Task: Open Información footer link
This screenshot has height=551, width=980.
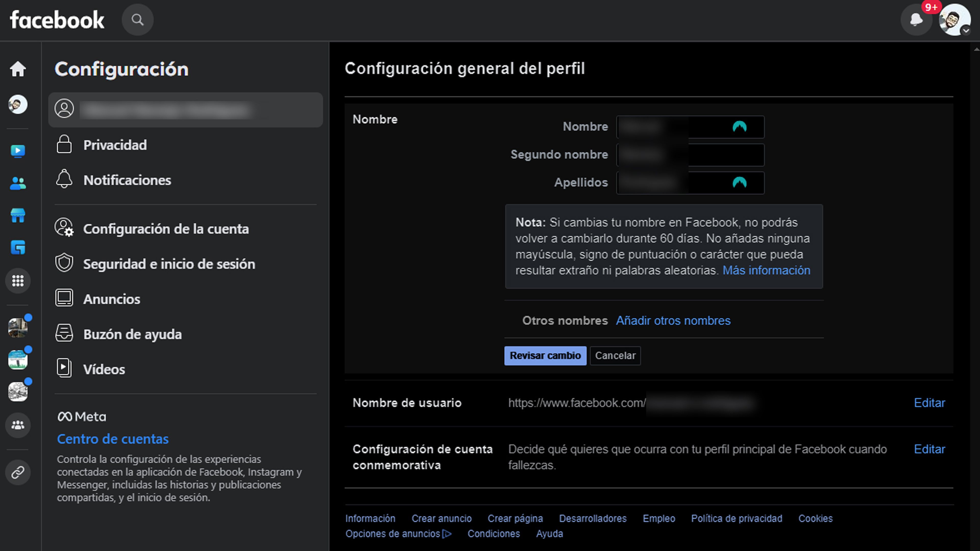Action: [x=370, y=518]
